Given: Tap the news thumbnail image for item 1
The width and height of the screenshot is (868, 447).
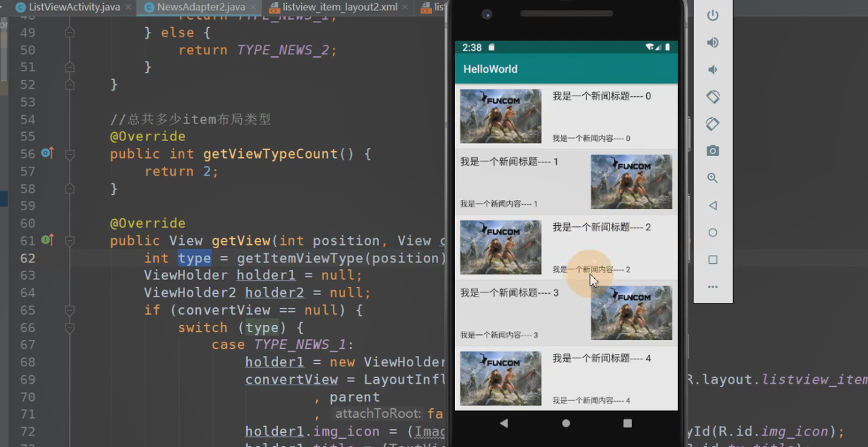Looking at the screenshot, I should [x=631, y=182].
